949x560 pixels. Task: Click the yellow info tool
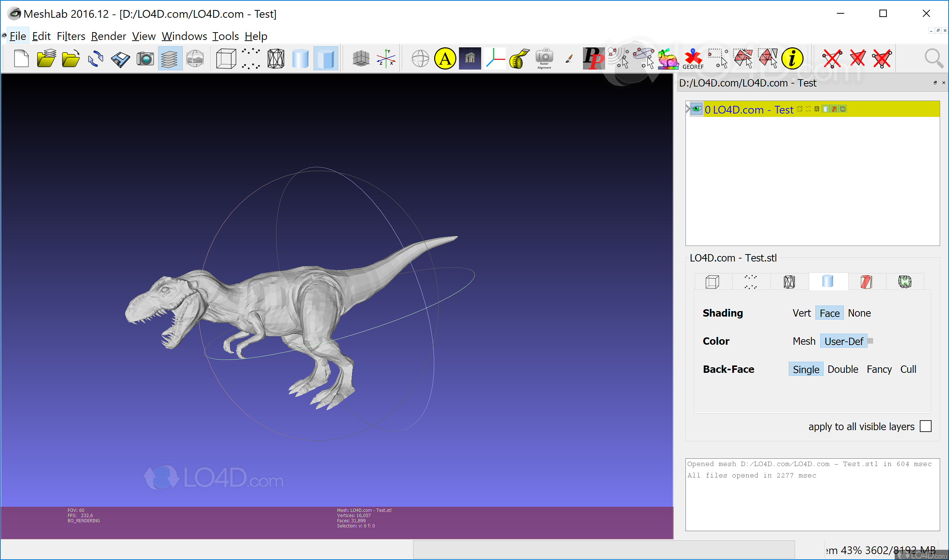coord(792,58)
